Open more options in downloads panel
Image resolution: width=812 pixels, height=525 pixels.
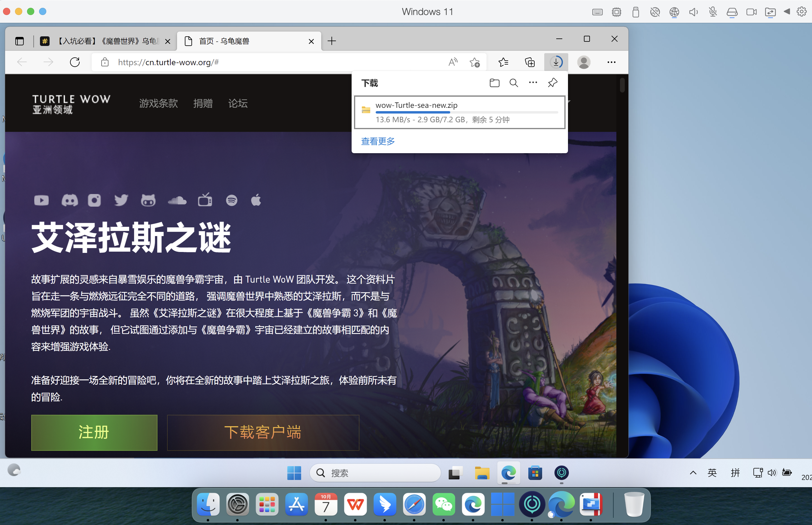pos(533,83)
